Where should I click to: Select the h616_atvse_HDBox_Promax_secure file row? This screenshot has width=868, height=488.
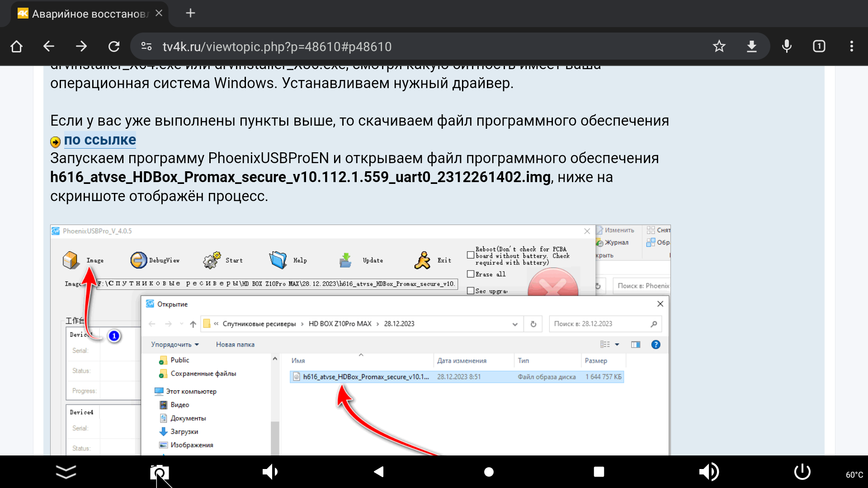[x=457, y=377]
